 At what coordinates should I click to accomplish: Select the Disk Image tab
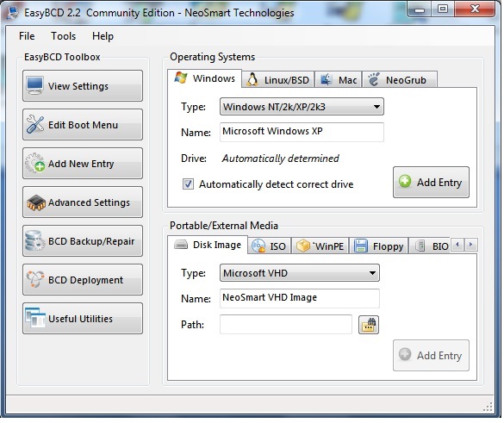click(x=208, y=245)
